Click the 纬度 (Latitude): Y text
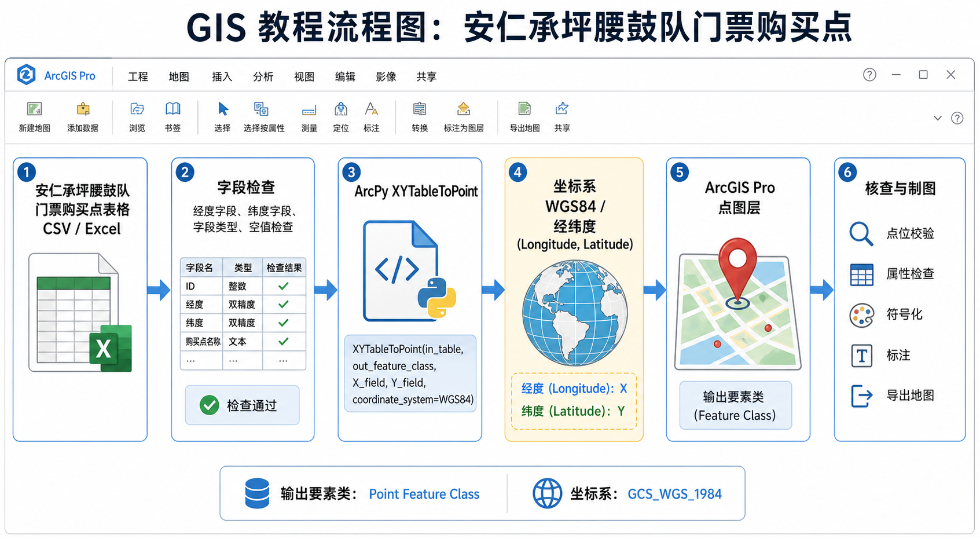 (x=573, y=411)
